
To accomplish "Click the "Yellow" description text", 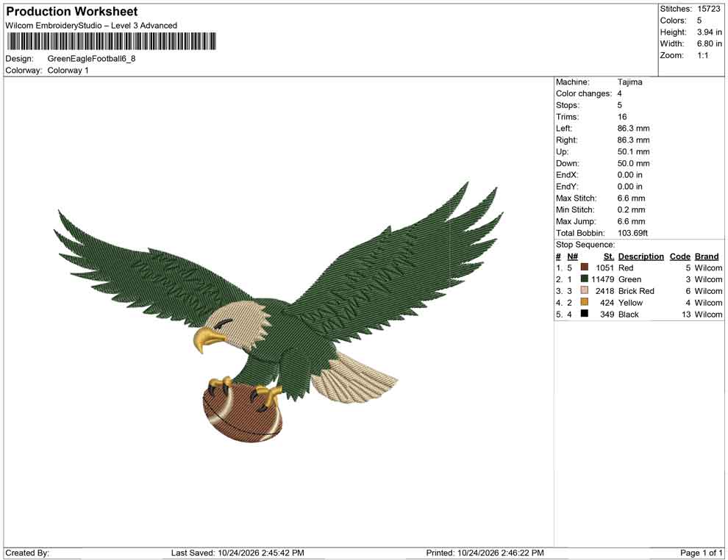I will click(x=630, y=303).
